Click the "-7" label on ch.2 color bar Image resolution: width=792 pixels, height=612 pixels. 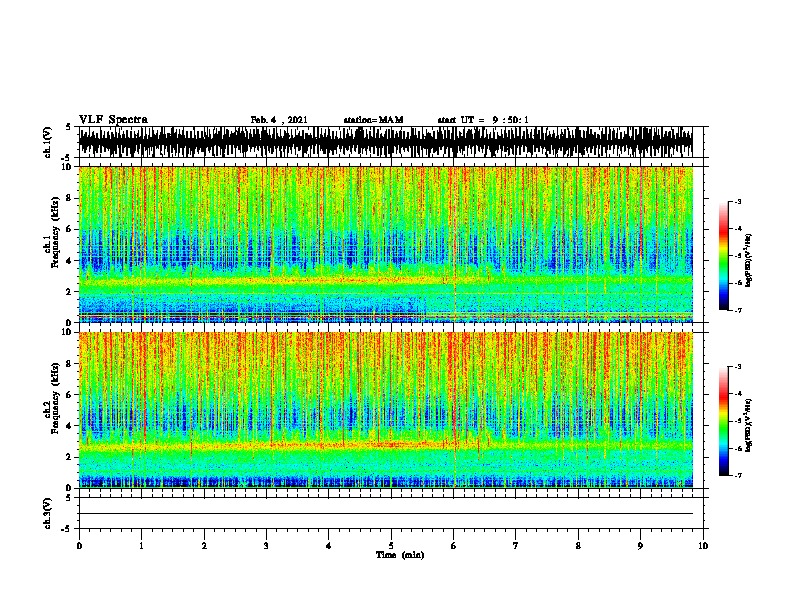(x=738, y=475)
